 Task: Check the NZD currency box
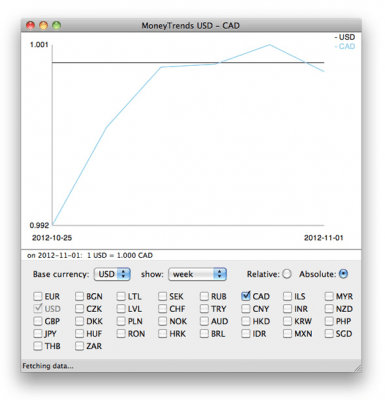click(x=329, y=309)
